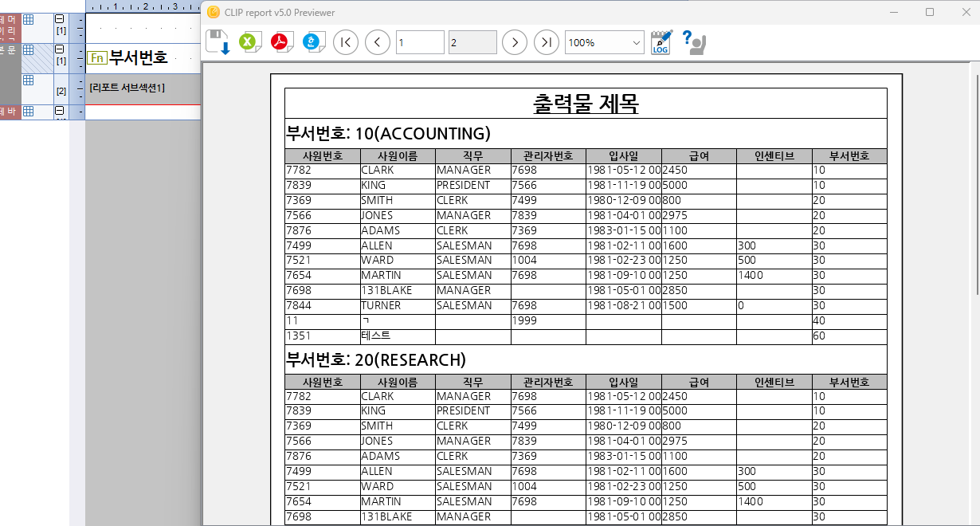This screenshot has width=980, height=526.
Task: Collapse the top header section [1]
Action: (x=60, y=18)
